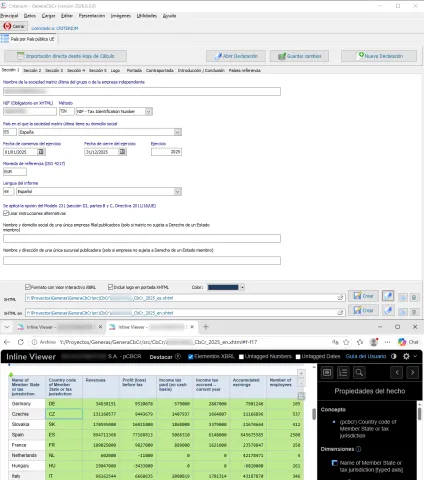Screen dimensions: 424x480
Task: Zoom in with the viewer plus button
Action: click(301, 373)
